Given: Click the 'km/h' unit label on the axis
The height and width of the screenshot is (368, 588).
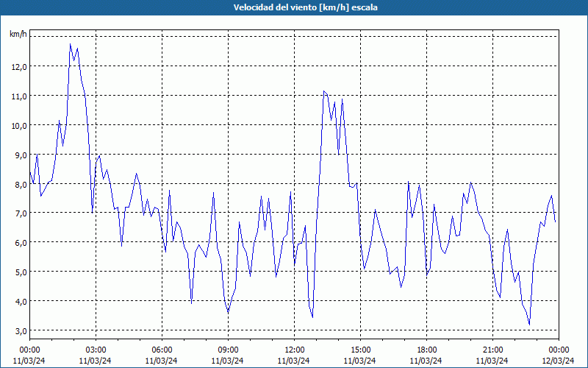Looking at the screenshot, I should (x=18, y=34).
